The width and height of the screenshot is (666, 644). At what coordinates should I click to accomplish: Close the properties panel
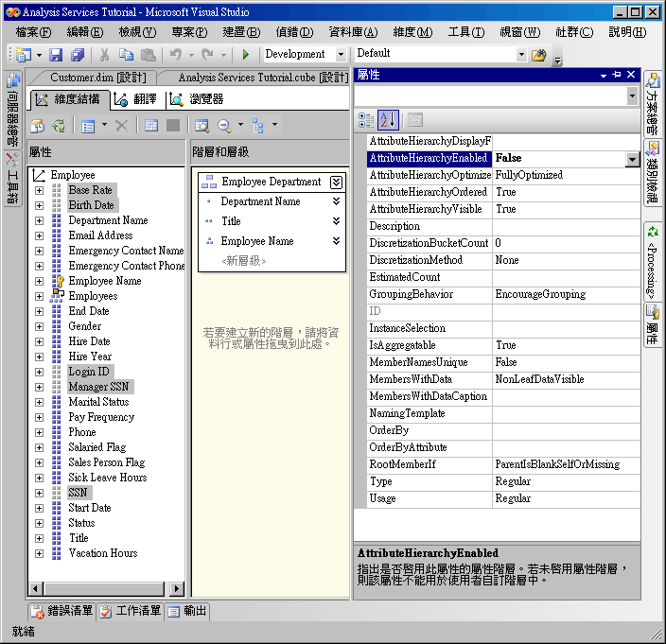click(x=631, y=75)
